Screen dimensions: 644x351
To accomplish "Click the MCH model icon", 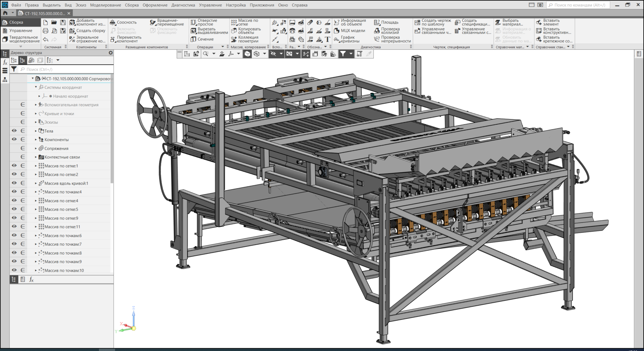I will [336, 31].
